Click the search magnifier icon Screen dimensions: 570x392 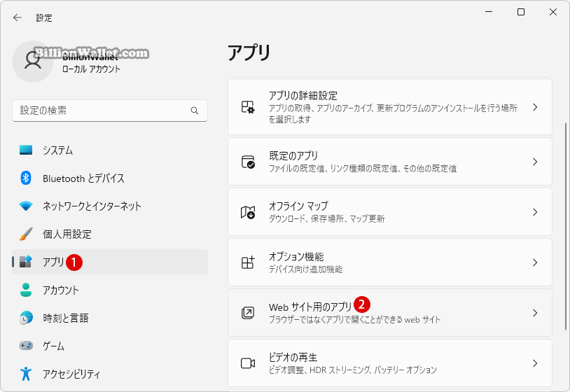point(195,111)
